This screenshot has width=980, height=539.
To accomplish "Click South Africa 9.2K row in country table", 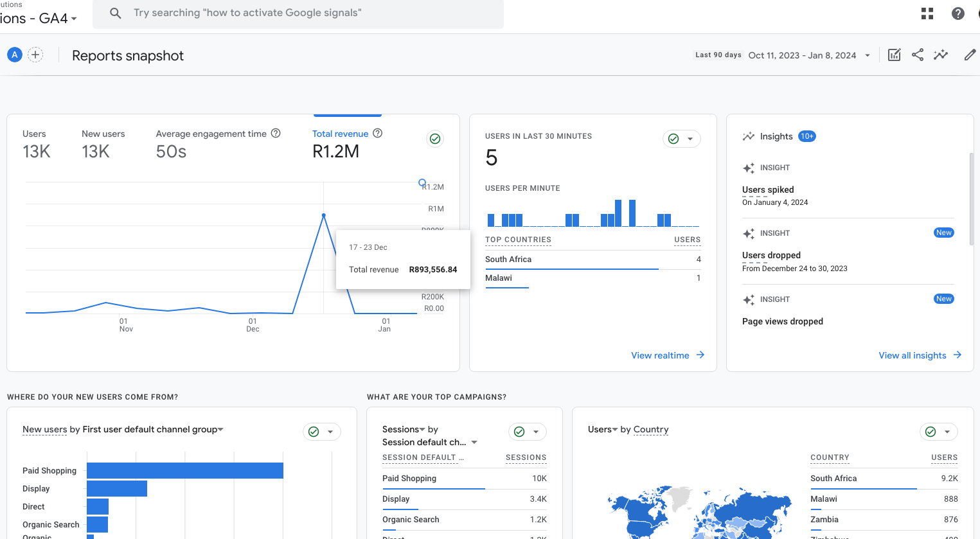I will tap(884, 479).
